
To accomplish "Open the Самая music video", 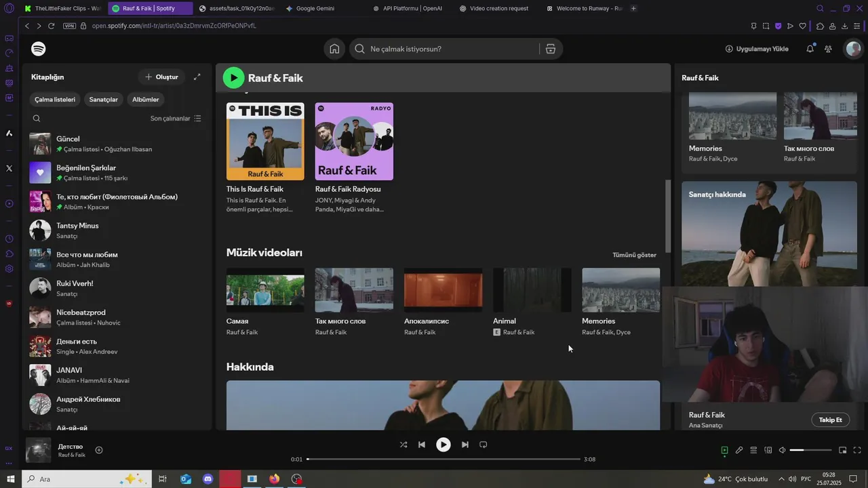I will 265,302.
